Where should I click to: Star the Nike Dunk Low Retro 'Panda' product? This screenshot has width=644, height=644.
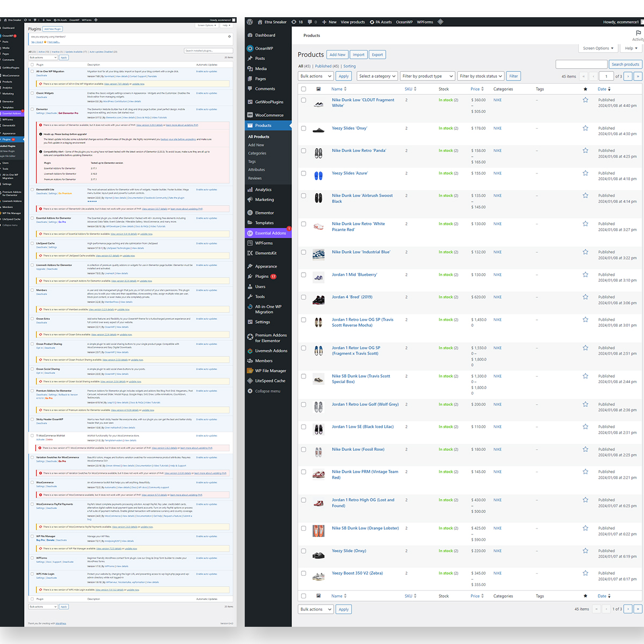pos(585,151)
